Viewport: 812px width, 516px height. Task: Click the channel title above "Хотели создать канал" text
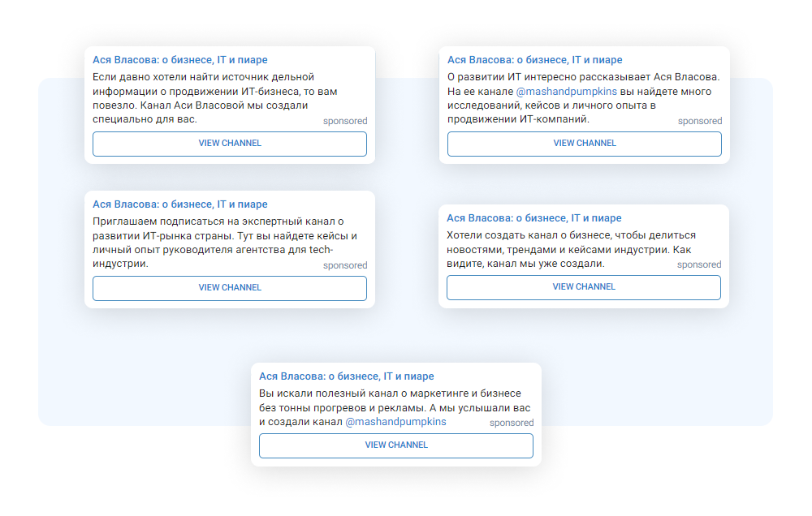[x=534, y=218]
